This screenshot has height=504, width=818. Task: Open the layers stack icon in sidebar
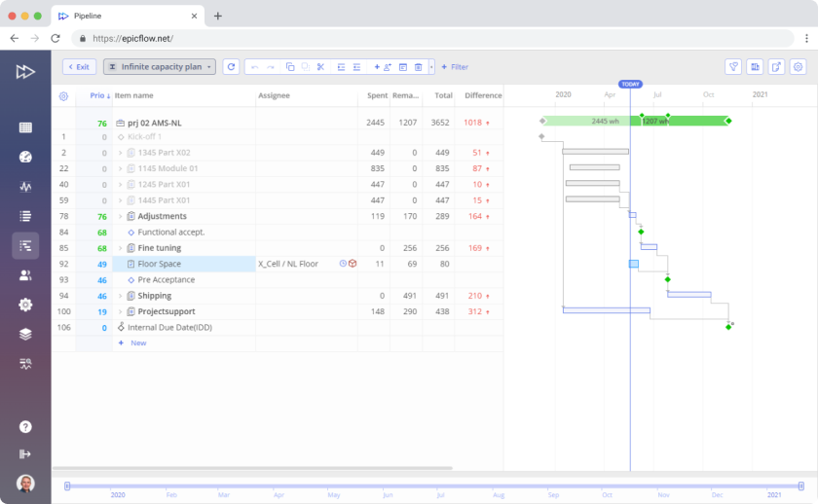tap(25, 334)
